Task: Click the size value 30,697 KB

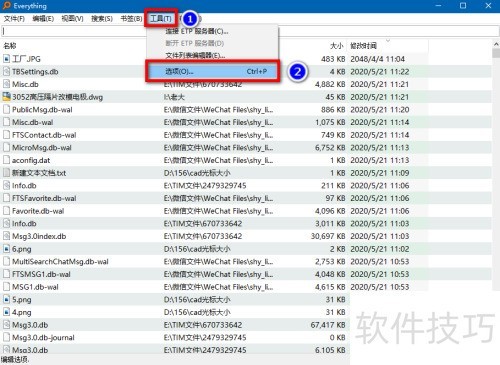Action: [328, 236]
